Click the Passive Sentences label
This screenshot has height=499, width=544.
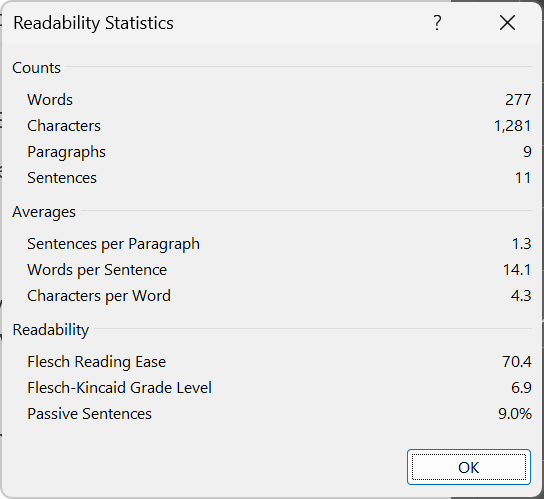pos(90,414)
